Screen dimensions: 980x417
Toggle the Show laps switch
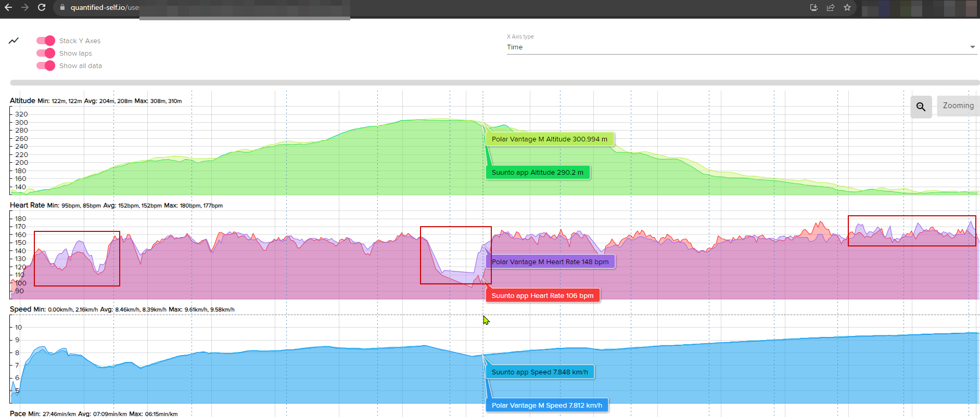pyautogui.click(x=46, y=53)
